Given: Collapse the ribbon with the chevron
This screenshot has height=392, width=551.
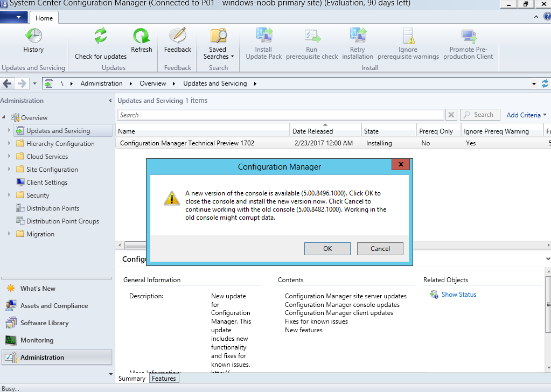Looking at the screenshot, I should 536,17.
